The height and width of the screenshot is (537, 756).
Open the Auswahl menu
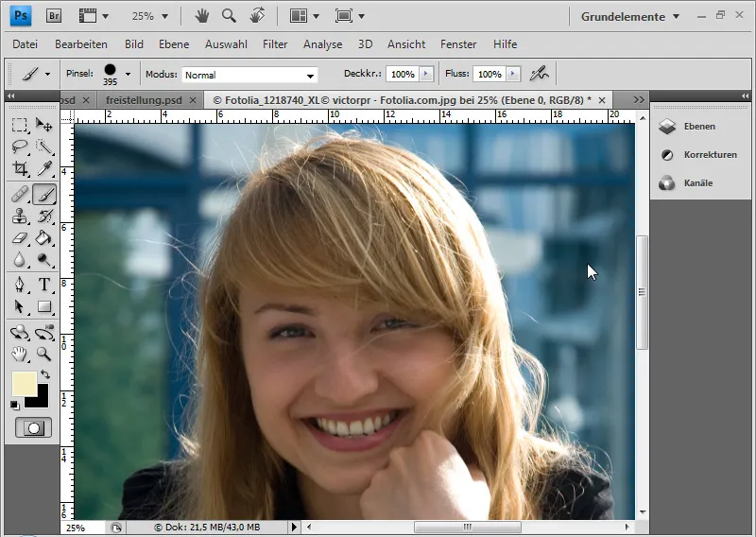tap(226, 44)
